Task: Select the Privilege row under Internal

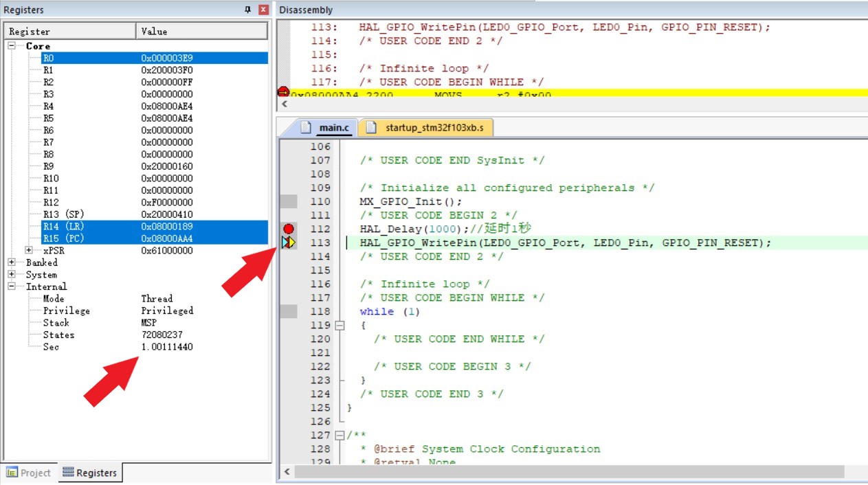Action: point(155,311)
